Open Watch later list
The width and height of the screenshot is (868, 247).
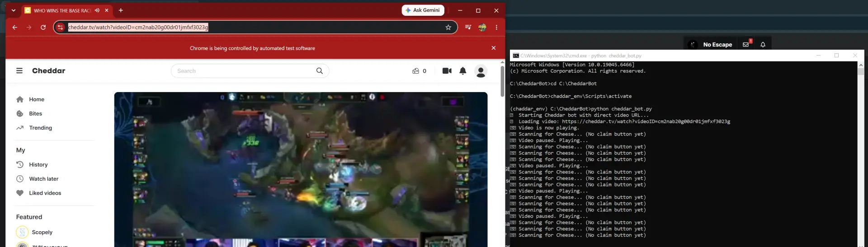click(x=43, y=179)
